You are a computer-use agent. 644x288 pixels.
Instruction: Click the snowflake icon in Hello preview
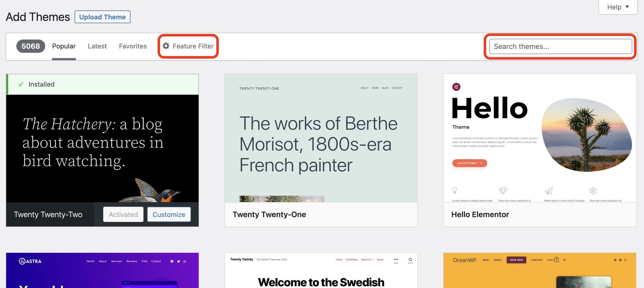(x=593, y=191)
